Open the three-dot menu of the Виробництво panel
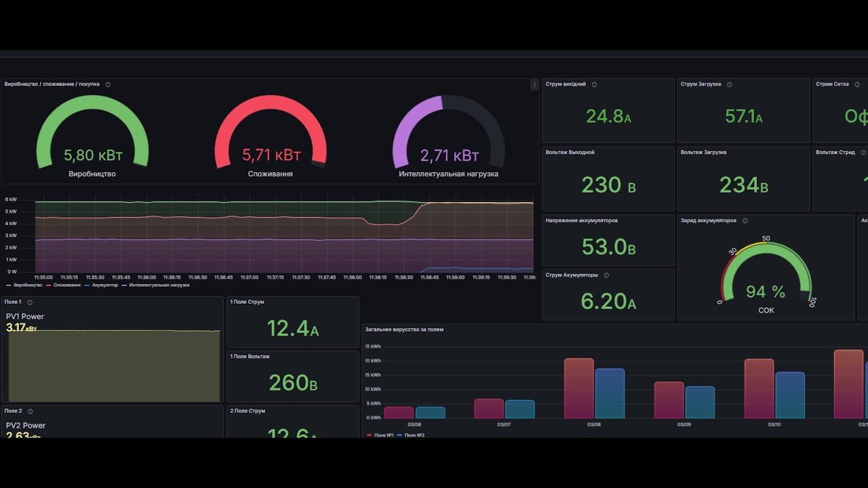The height and width of the screenshot is (488, 868). [x=534, y=85]
